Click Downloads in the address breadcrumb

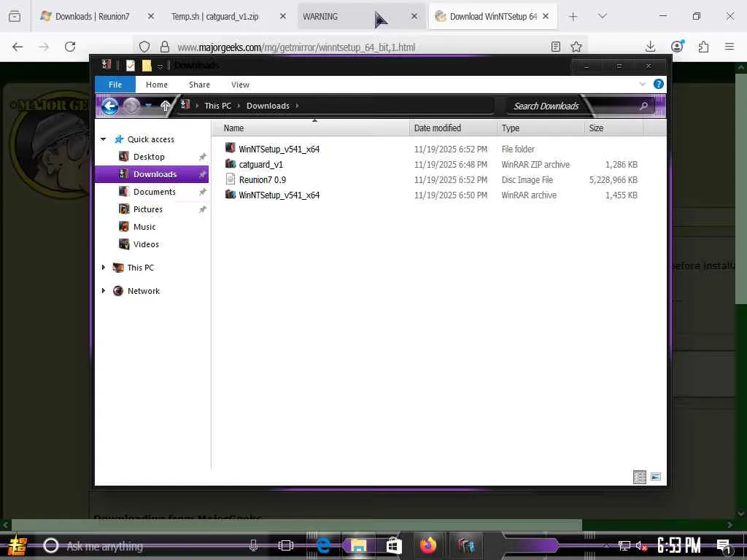pos(268,106)
